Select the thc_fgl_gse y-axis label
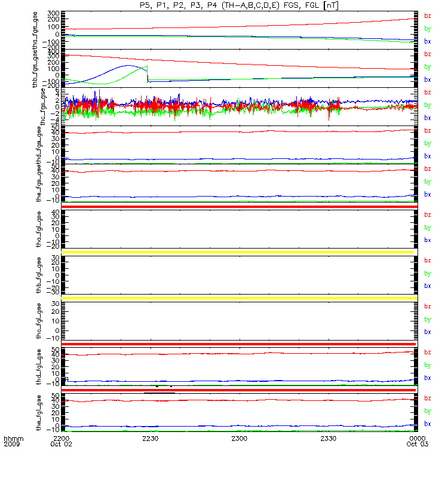Image resolution: width=448 pixels, height=478 pixels. tap(39, 321)
